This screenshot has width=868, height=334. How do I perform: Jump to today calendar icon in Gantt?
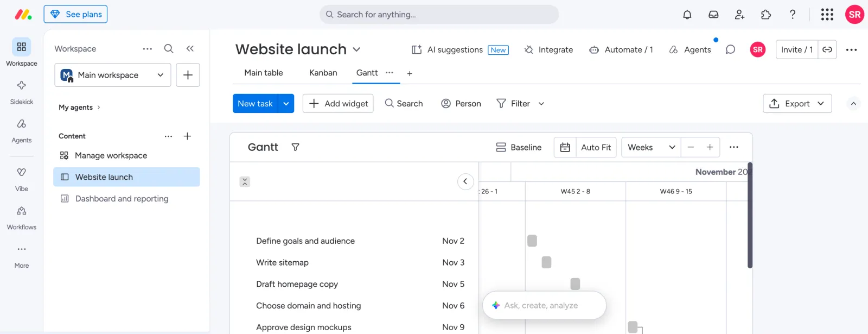pyautogui.click(x=565, y=147)
